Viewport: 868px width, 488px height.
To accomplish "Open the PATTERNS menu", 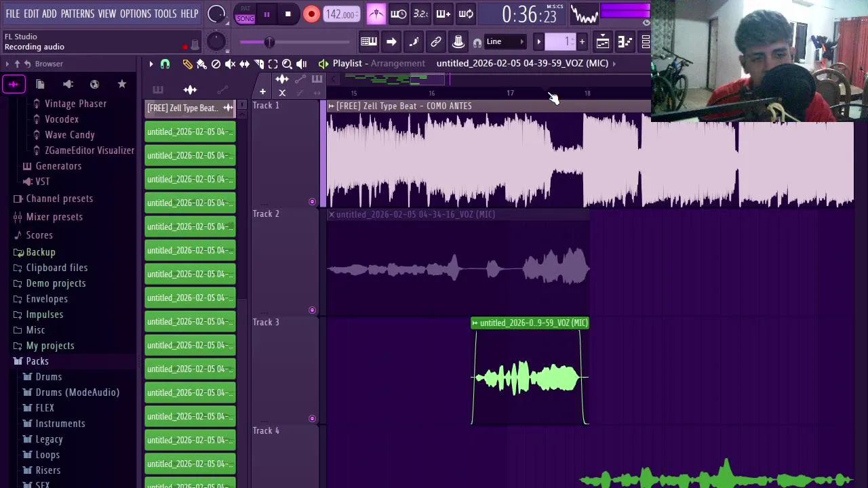I will click(x=77, y=14).
